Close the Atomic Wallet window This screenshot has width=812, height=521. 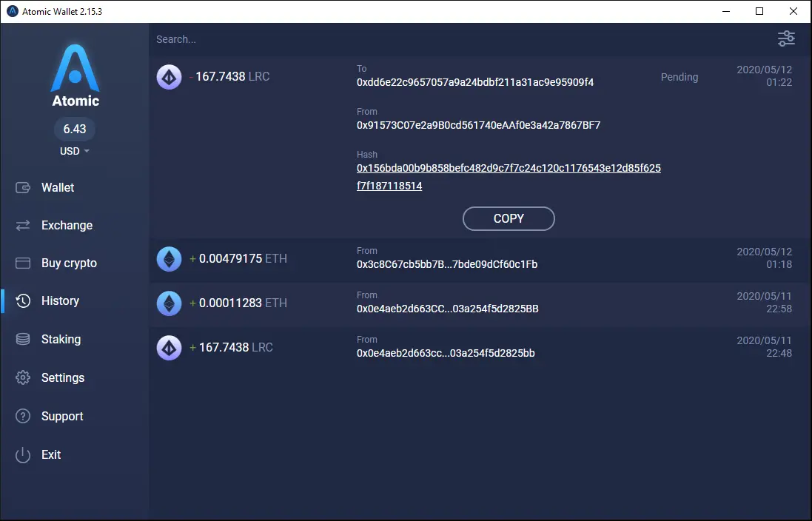(793, 11)
